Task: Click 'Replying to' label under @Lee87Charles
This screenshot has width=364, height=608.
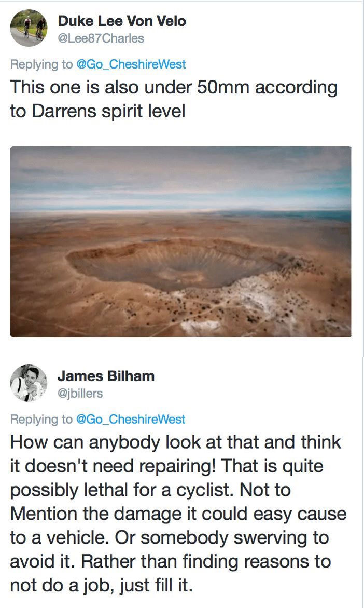Action: click(41, 64)
